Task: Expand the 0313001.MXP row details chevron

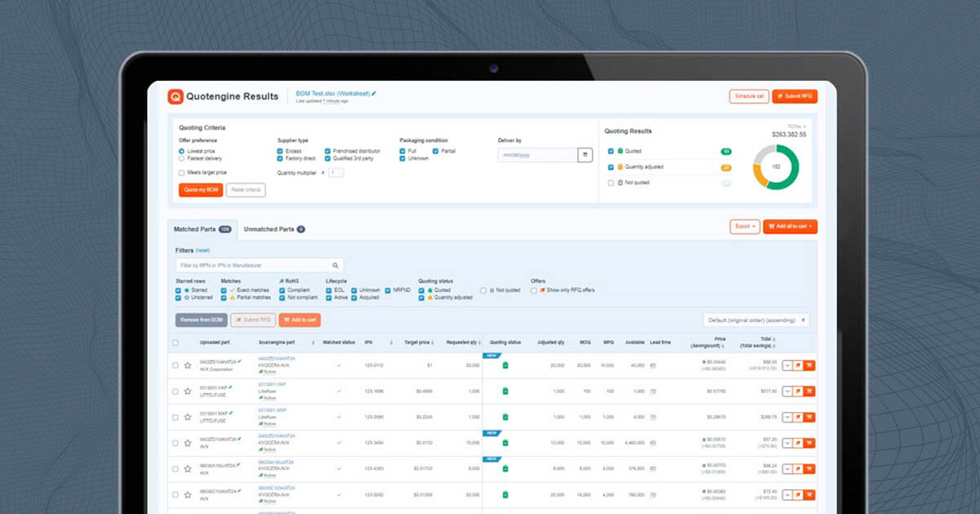Action: pyautogui.click(x=787, y=417)
